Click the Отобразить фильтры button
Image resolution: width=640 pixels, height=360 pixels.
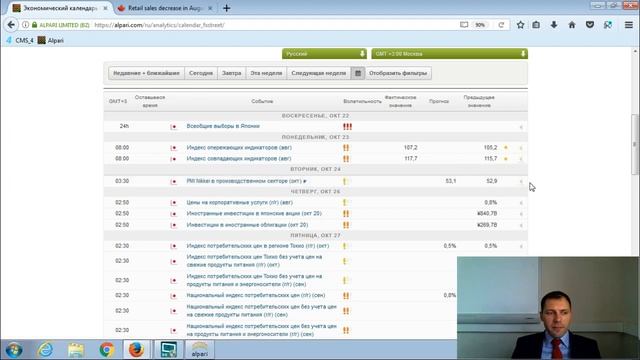(x=398, y=73)
